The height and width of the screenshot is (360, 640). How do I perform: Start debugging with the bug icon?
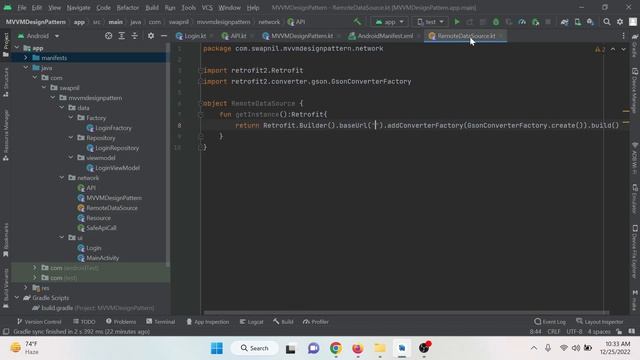coord(496,22)
